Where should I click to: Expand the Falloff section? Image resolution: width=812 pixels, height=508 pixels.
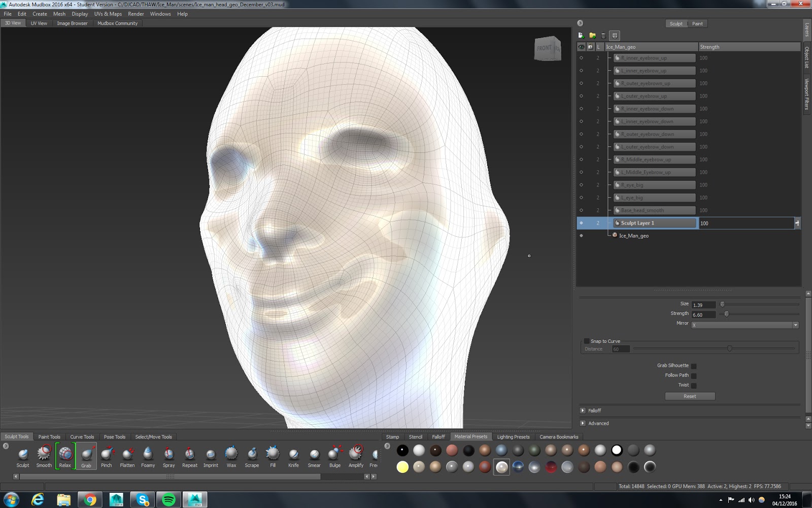coord(583,410)
